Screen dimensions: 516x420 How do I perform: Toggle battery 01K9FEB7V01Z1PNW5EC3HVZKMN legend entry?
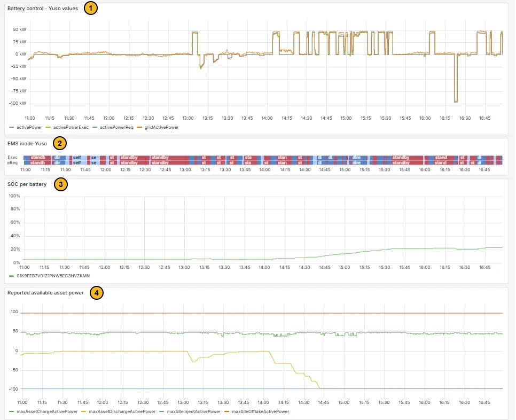click(x=53, y=276)
